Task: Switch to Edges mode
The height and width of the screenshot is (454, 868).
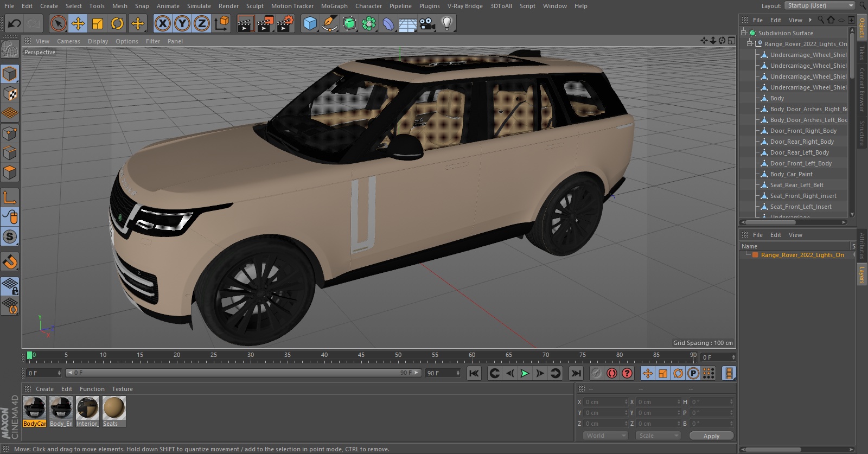Action: tap(10, 153)
